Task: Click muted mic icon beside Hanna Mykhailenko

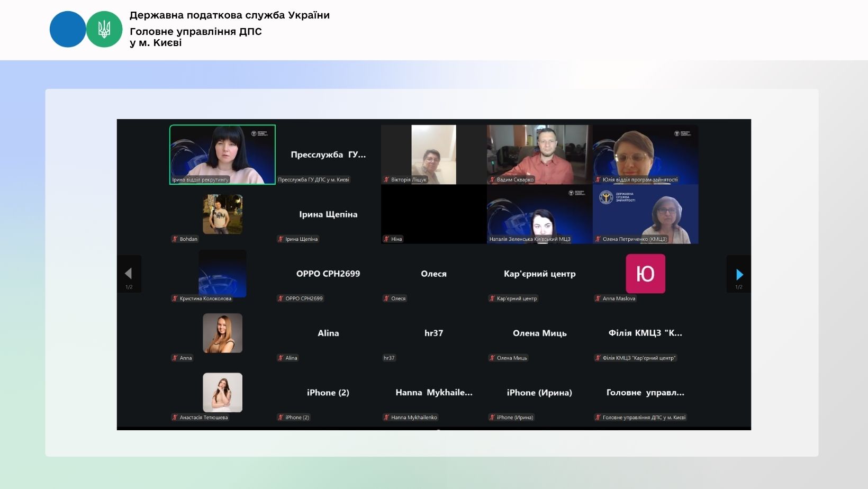Action: (386, 418)
